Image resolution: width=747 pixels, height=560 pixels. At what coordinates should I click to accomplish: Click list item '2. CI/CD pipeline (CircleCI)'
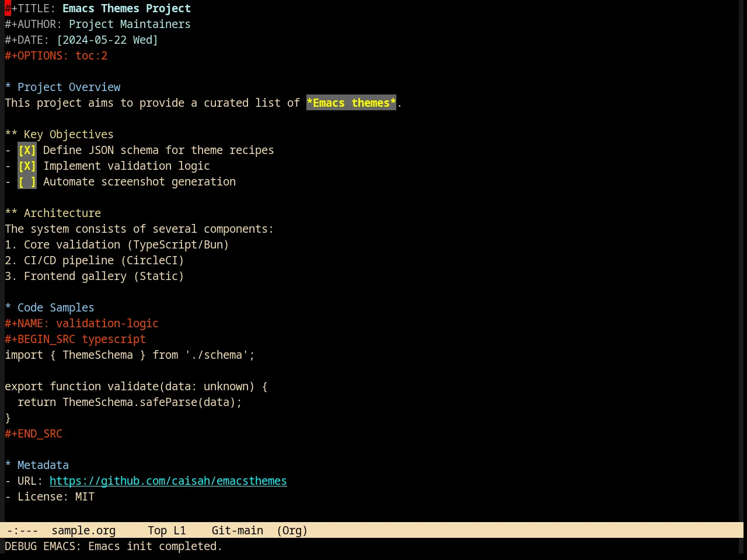point(95,261)
